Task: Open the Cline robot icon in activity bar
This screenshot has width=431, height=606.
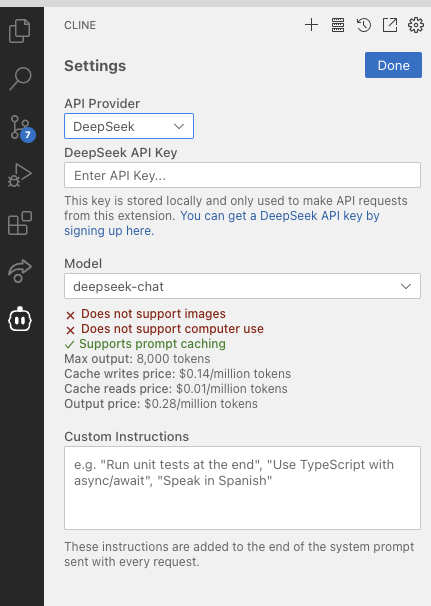Action: (20, 319)
